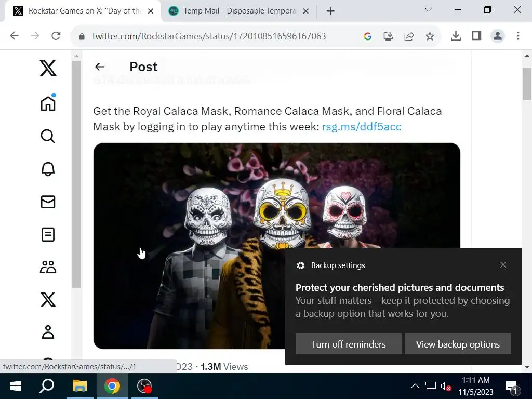Close the Rockstar Games tab

tap(151, 11)
